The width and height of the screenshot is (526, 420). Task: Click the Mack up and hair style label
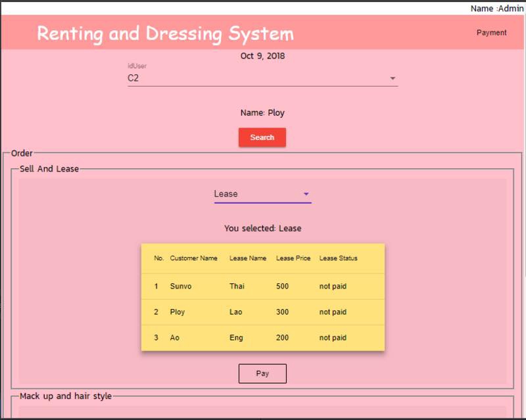(65, 396)
